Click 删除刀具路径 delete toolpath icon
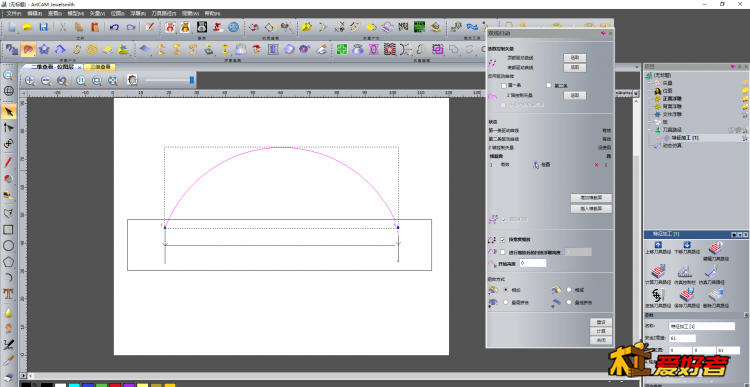This screenshot has height=387, width=750. [x=716, y=296]
